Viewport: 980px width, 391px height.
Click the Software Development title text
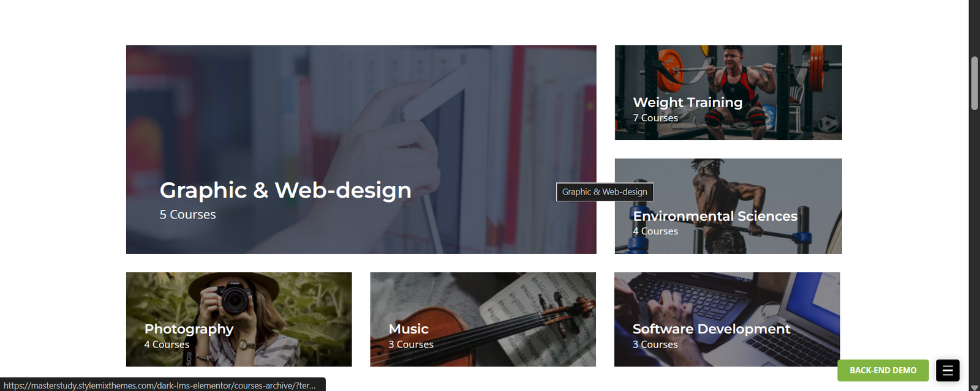(x=712, y=329)
